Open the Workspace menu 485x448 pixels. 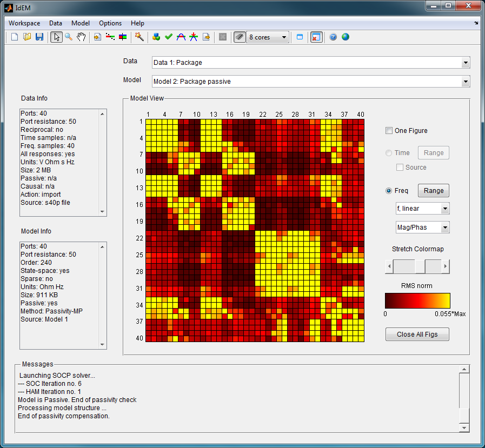point(24,23)
